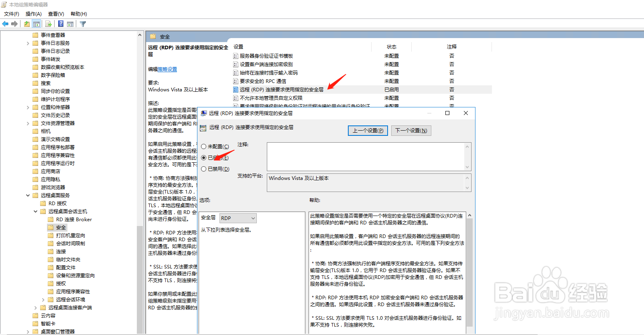644x335 pixels.
Task: Click the help text scrollbar up arrow
Action: click(469, 216)
